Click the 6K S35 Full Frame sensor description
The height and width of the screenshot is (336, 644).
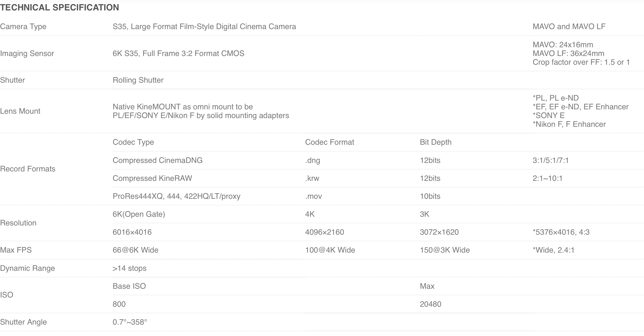pyautogui.click(x=178, y=53)
